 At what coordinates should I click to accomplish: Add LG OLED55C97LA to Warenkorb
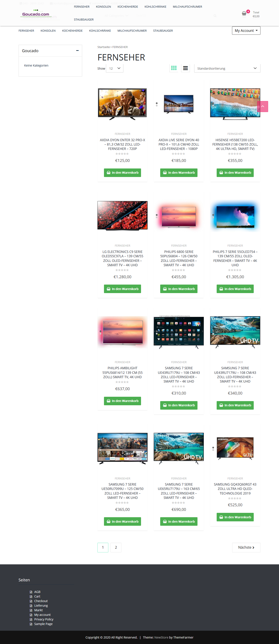(122, 289)
